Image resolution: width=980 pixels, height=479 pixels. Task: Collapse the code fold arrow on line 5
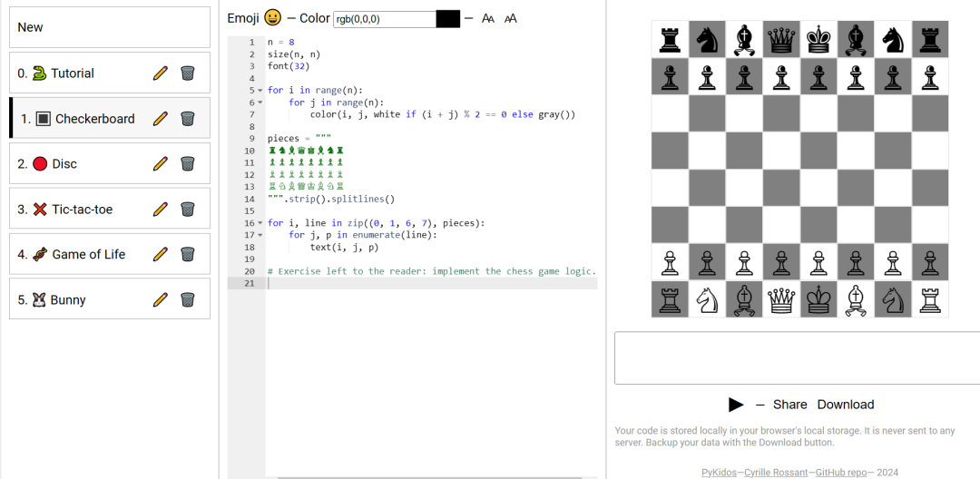pyautogui.click(x=260, y=91)
